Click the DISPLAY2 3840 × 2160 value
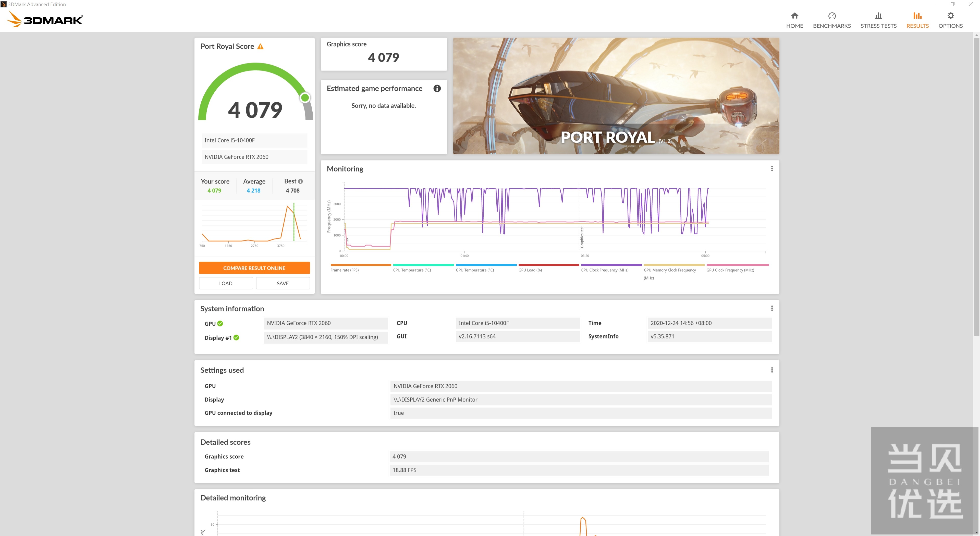 pos(326,337)
